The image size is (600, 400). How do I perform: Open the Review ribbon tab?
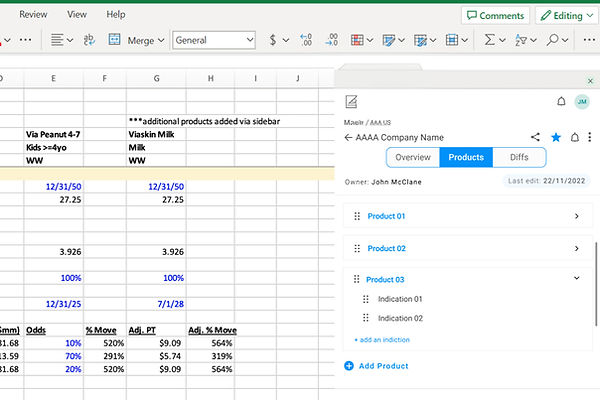33,15
